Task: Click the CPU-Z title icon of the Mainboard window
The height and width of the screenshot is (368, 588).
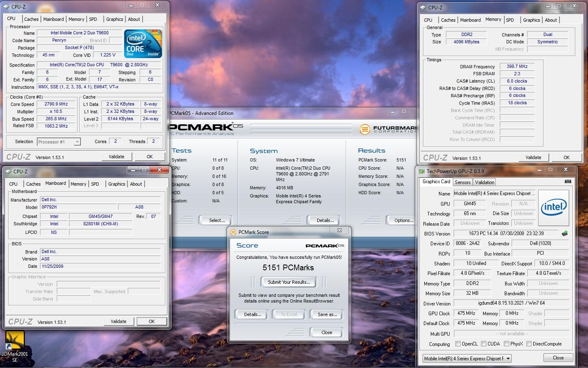Action: point(7,171)
